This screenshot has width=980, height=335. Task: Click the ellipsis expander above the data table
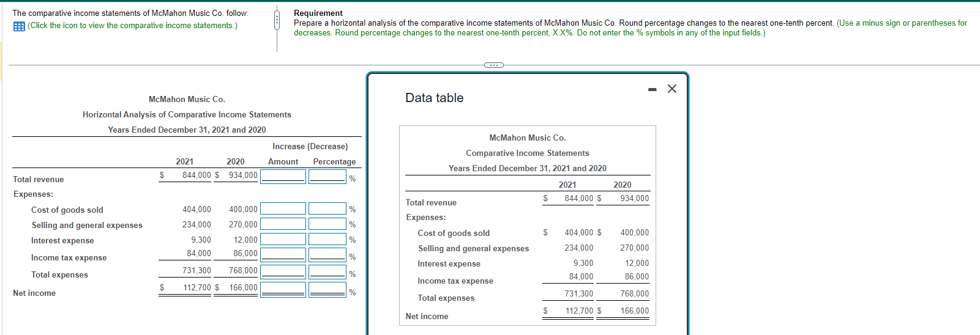(493, 65)
